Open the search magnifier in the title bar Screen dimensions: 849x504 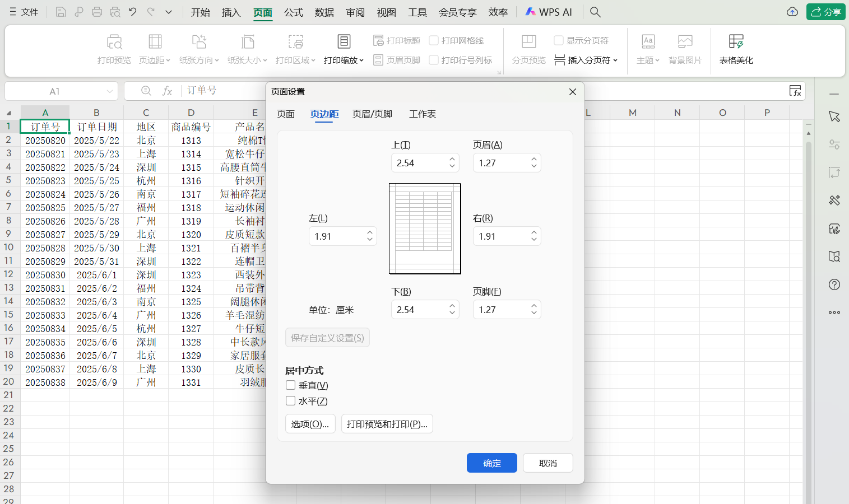(x=595, y=11)
